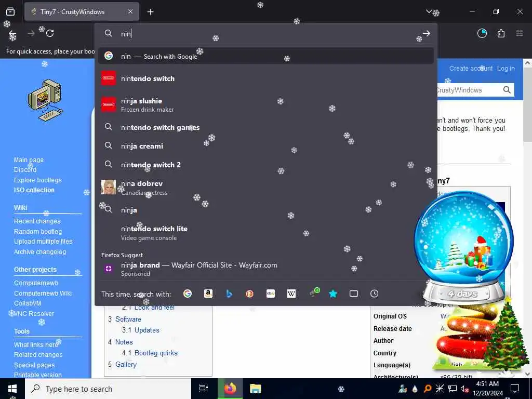Open Recent changes link
The image size is (532, 399).
tap(37, 221)
